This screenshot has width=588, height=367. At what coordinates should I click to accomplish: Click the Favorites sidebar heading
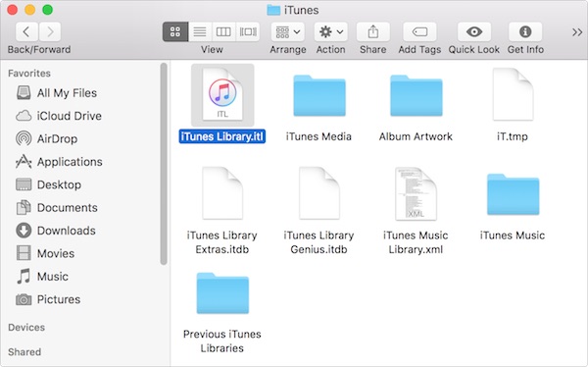tap(29, 73)
